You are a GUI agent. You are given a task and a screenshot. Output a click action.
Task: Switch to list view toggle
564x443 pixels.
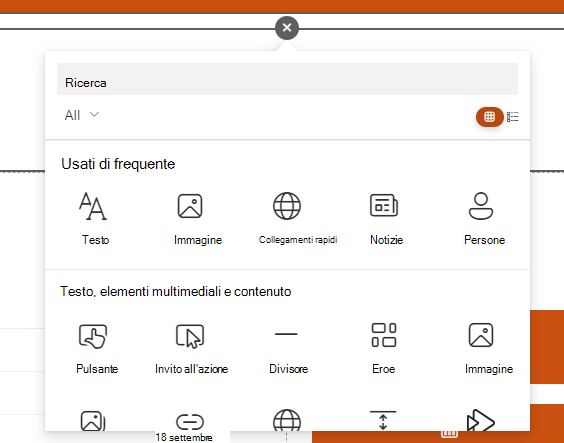(513, 117)
